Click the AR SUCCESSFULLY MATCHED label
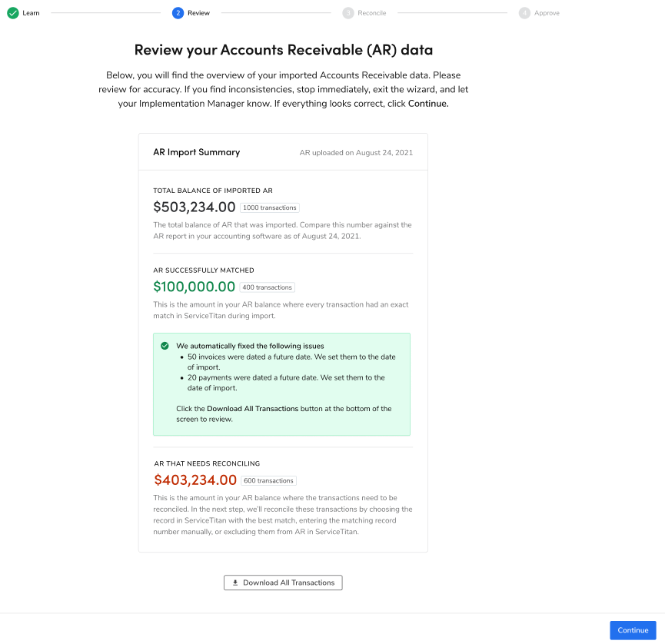 pos(204,271)
